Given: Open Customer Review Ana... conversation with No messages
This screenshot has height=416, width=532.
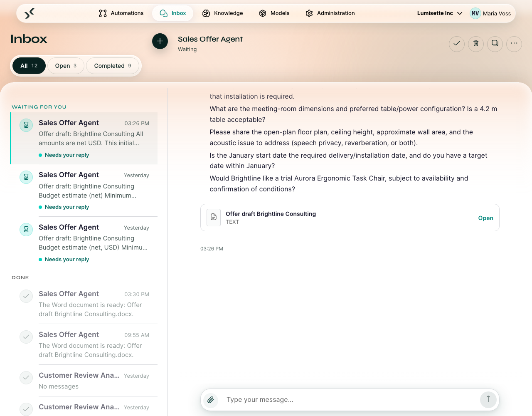Looking at the screenshot, I should (84, 381).
